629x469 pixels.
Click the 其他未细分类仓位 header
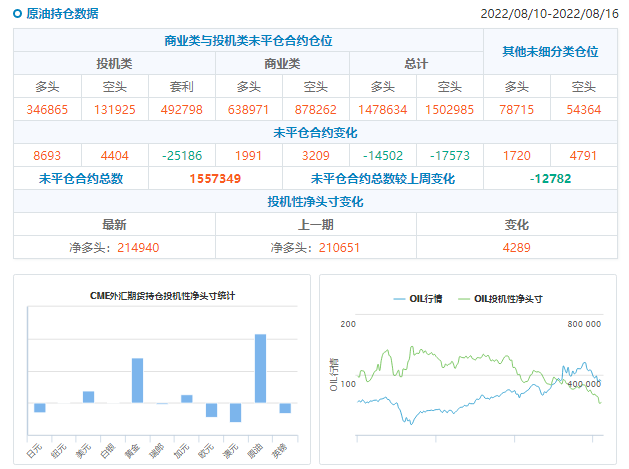(549, 51)
